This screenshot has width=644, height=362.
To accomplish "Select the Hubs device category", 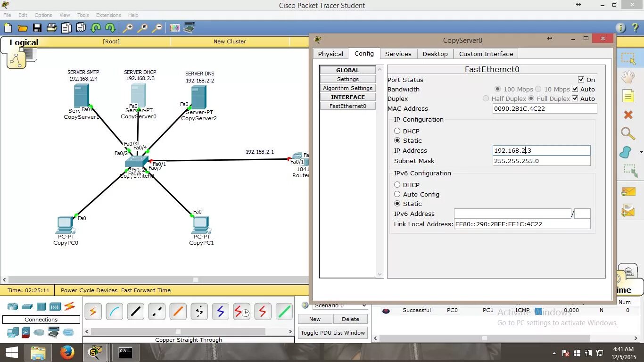I will click(x=41, y=306).
